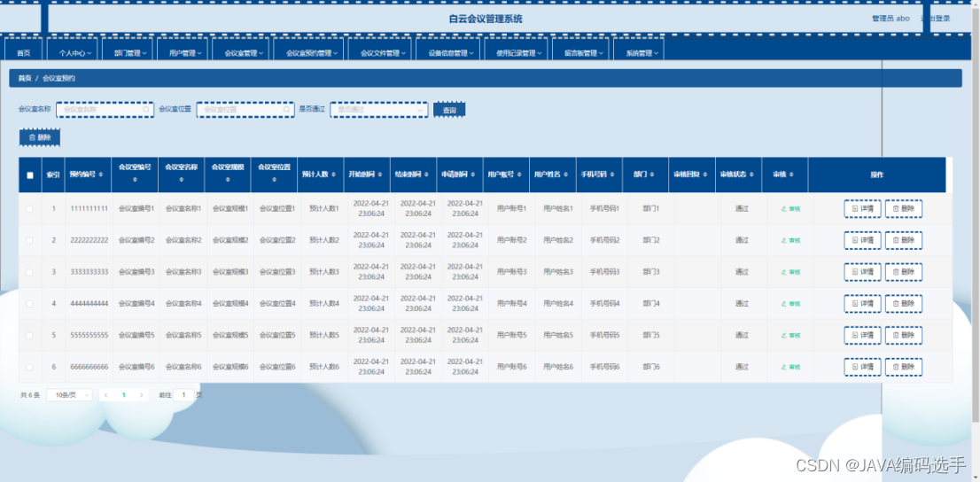Click the batch 删除 button above table
Screen dimensions: 980x482
pyautogui.click(x=40, y=137)
